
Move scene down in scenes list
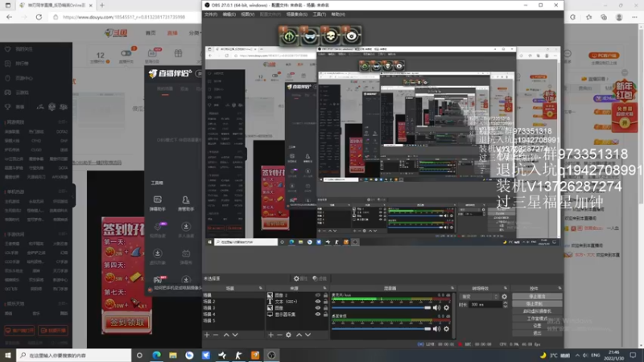[x=235, y=335]
